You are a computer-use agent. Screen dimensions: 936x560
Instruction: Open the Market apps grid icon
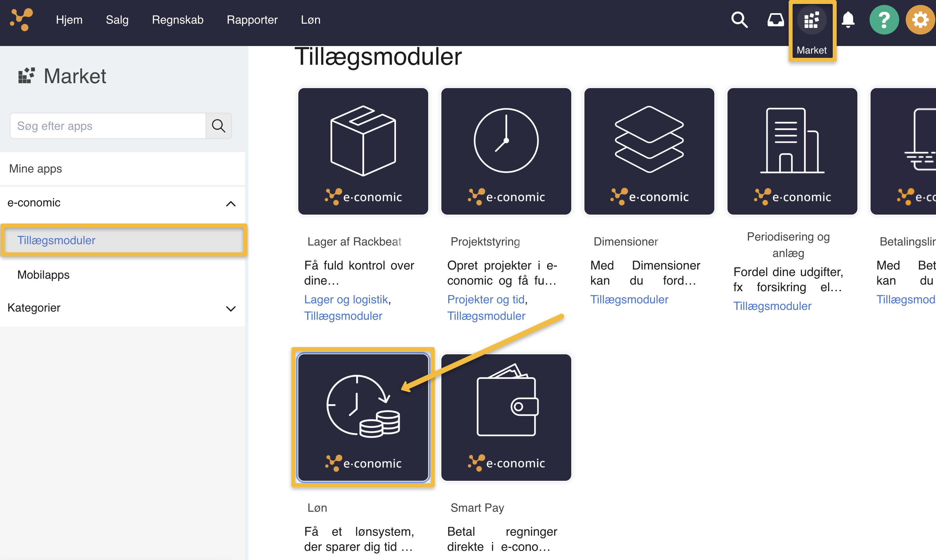tap(811, 20)
